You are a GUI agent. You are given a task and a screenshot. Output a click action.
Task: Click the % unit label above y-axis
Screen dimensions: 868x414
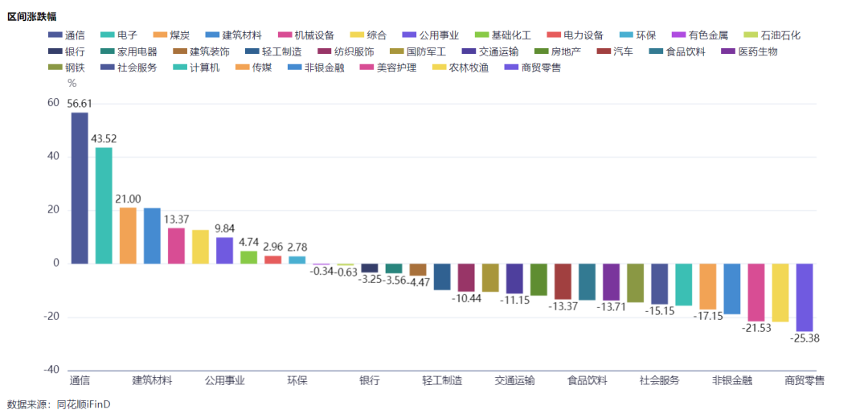coord(72,83)
